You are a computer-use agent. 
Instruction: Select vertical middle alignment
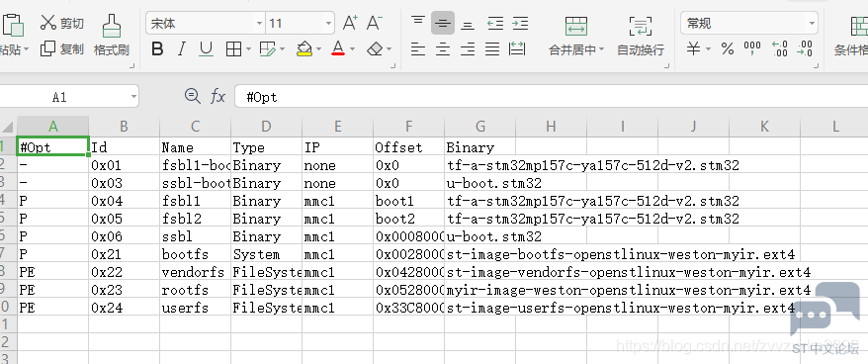pyautogui.click(x=443, y=24)
